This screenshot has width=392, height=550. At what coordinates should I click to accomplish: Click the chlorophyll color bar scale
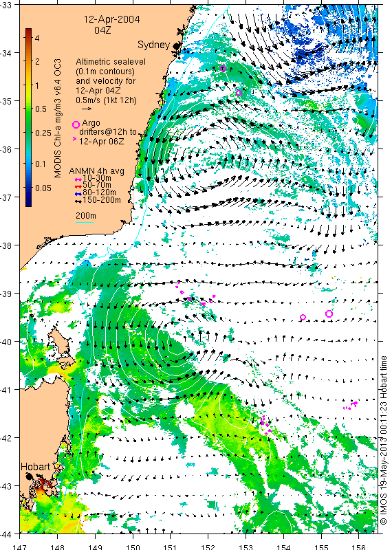pos(29,117)
